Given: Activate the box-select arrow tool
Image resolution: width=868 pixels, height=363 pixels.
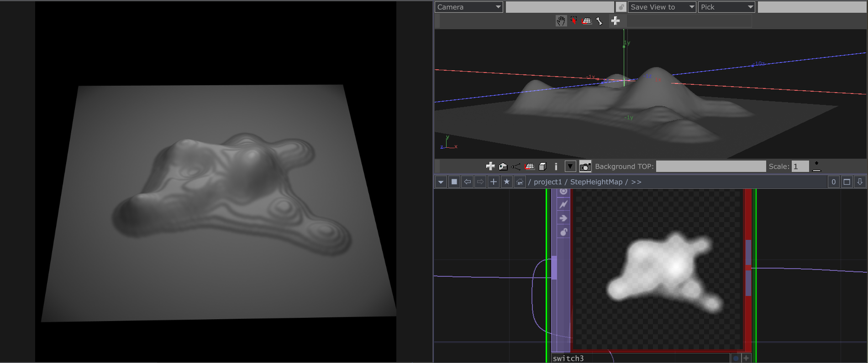Looking at the screenshot, I should (x=573, y=21).
